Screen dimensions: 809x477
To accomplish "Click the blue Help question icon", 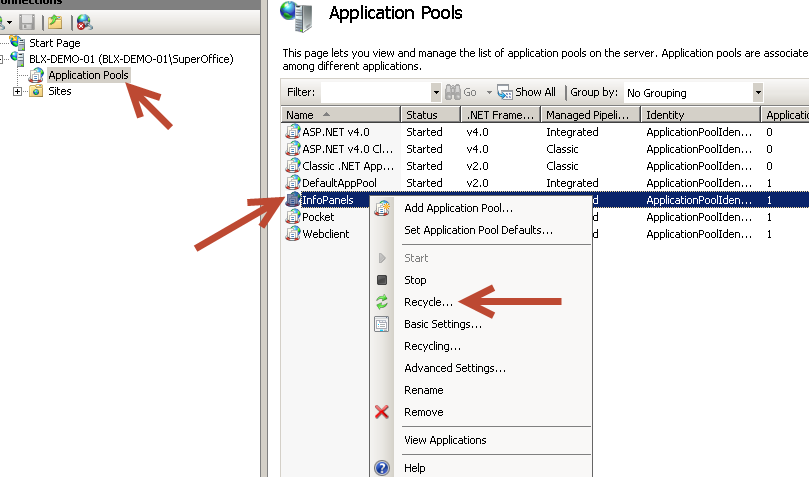I will (382, 468).
